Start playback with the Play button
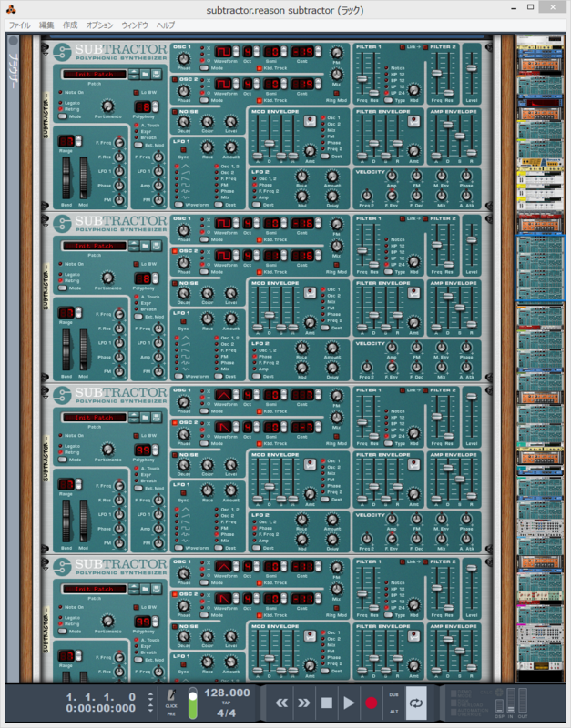The height and width of the screenshot is (728, 571). (349, 703)
